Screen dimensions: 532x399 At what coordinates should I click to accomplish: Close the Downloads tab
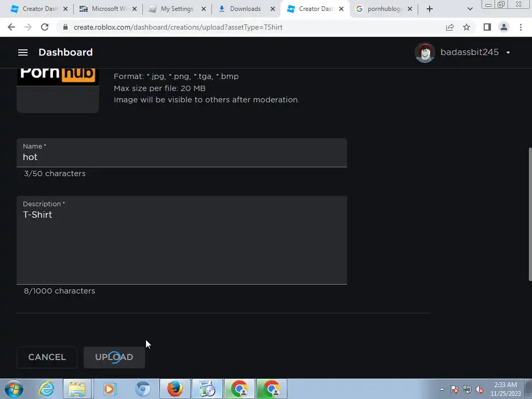click(273, 9)
